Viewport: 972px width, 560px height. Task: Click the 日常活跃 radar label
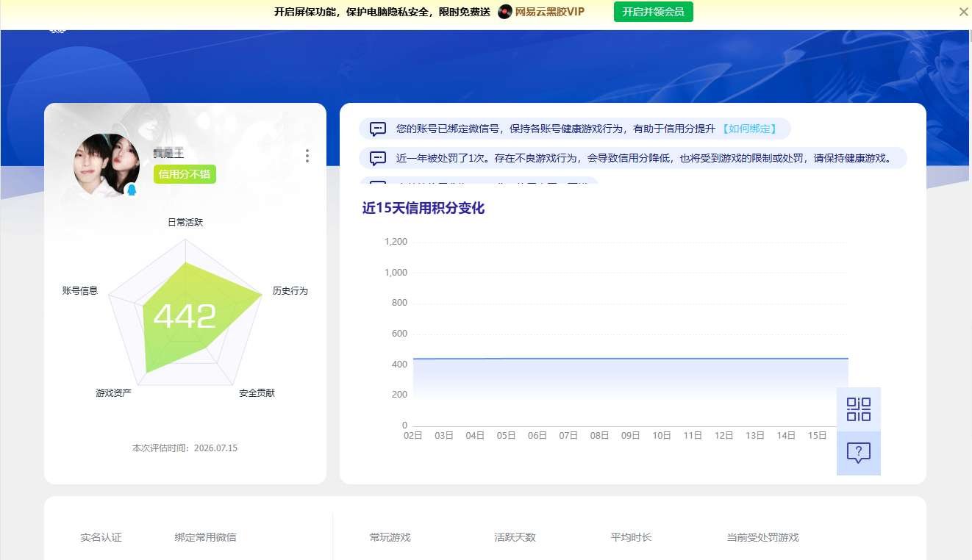(x=185, y=222)
